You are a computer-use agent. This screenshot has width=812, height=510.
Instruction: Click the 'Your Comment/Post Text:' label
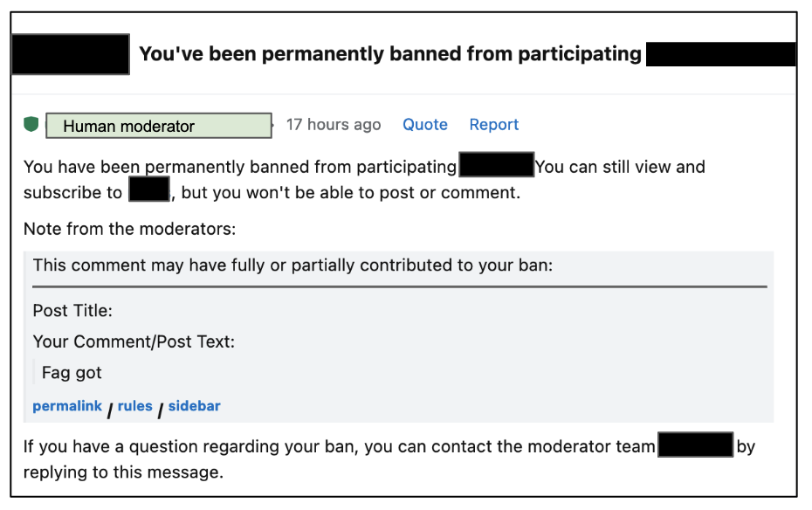(x=134, y=341)
